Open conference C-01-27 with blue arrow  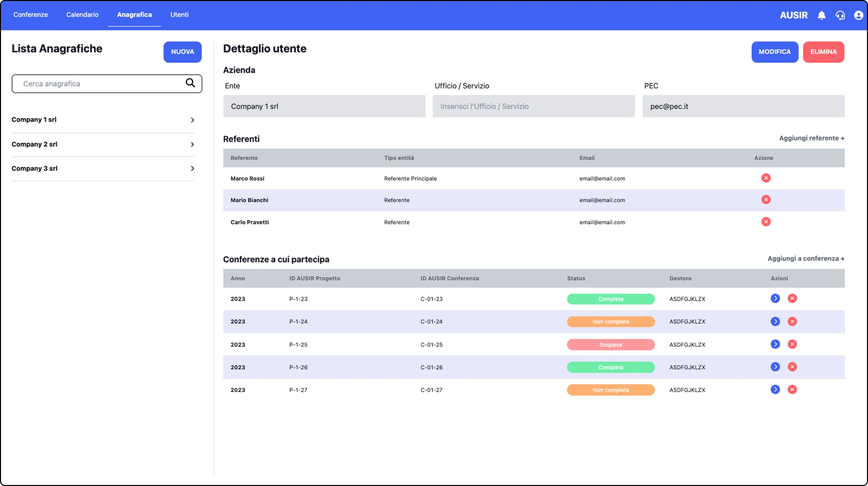click(775, 390)
